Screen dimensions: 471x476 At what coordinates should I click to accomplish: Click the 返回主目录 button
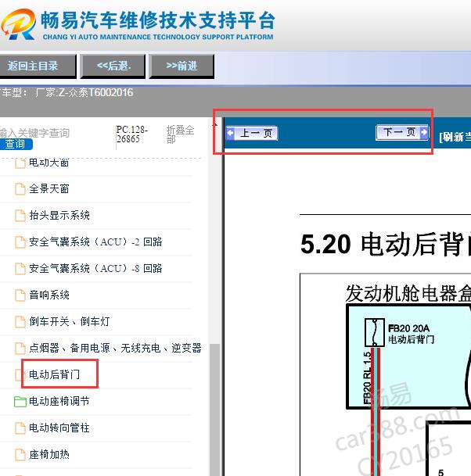point(38,66)
